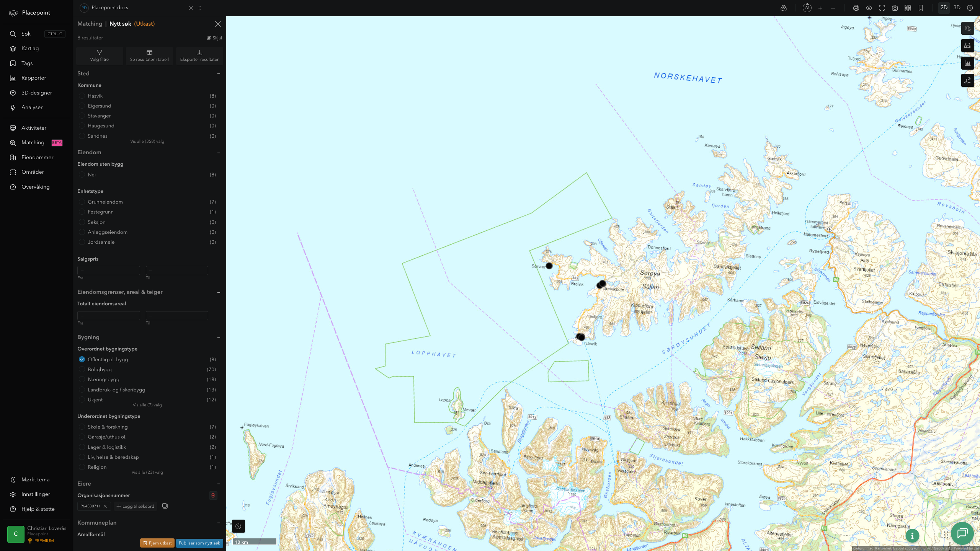Click the compass north indicator
The image size is (980, 551).
[807, 8]
